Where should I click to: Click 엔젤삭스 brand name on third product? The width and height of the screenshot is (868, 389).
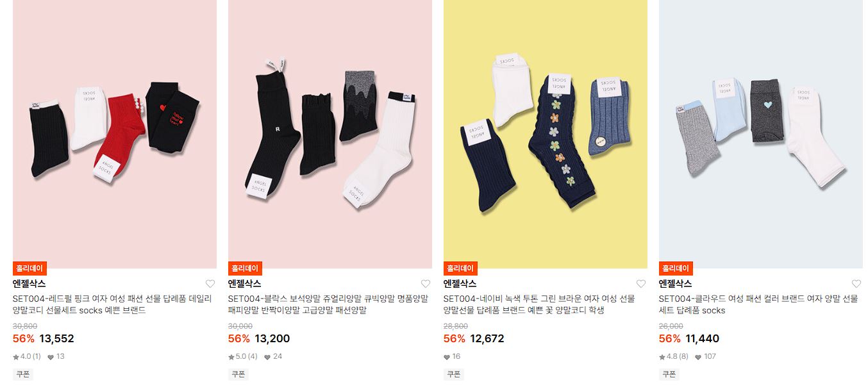(460, 284)
